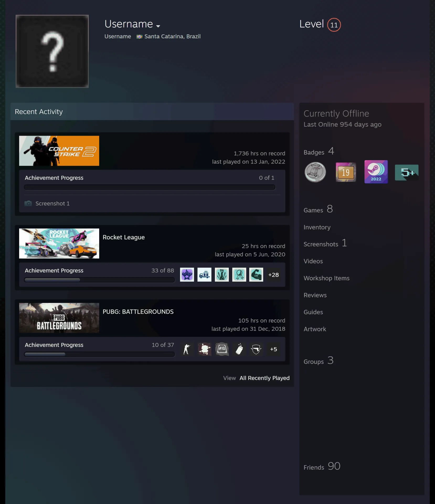Click the profile avatar placeholder image
Screen dimensions: 435x504
(x=52, y=51)
